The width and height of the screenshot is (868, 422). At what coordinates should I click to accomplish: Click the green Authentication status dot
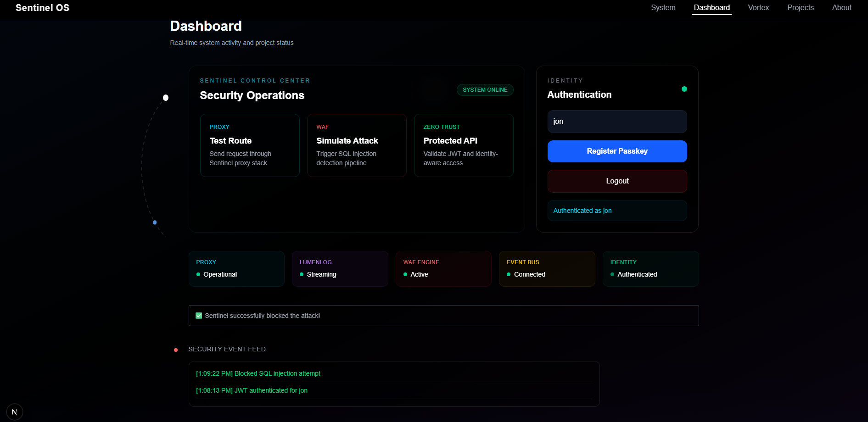click(684, 89)
